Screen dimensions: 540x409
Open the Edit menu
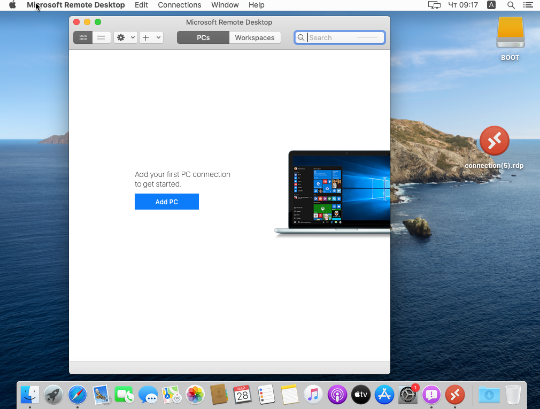tap(141, 5)
